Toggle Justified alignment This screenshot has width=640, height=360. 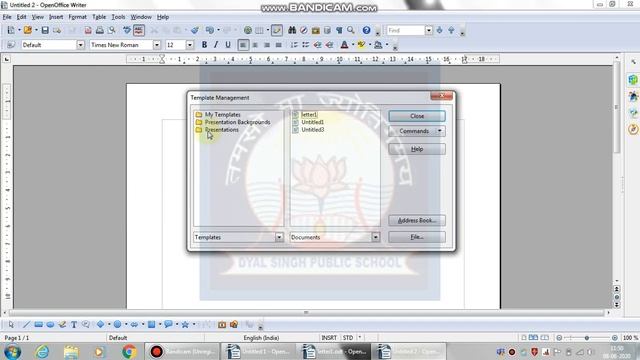tap(278, 45)
